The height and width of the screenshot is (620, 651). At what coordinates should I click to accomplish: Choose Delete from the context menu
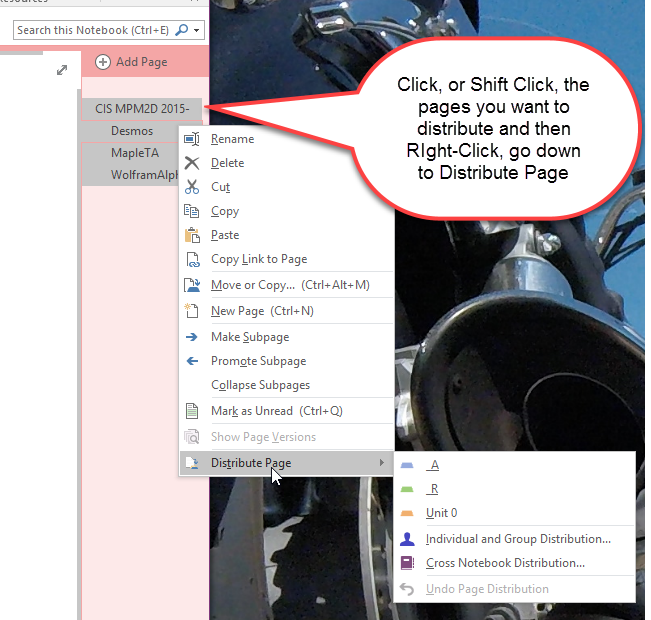pos(286,163)
